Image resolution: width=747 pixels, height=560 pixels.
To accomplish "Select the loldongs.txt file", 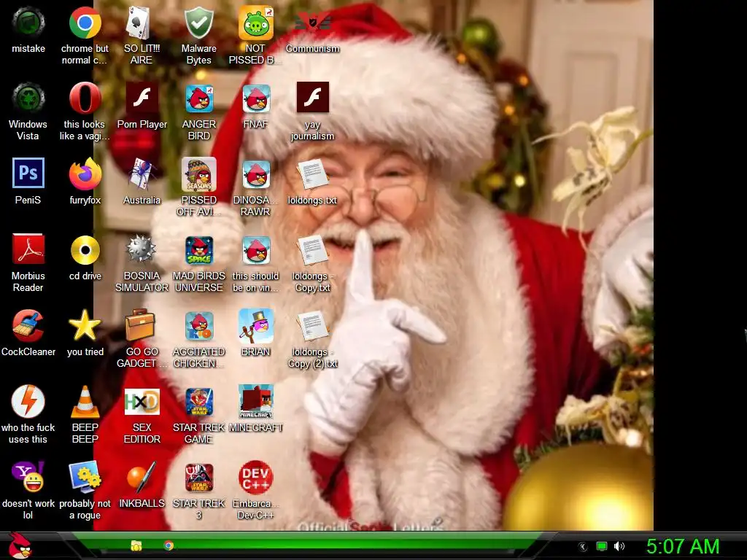I will (312, 174).
